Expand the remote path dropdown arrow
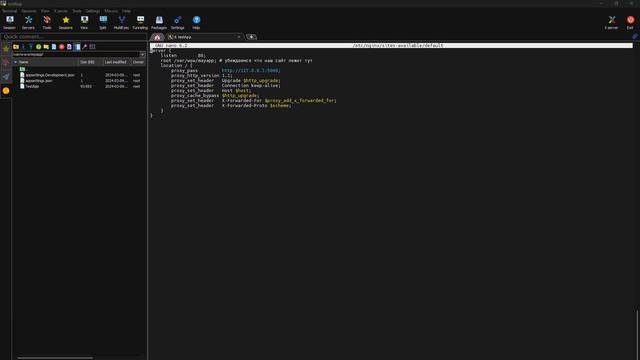The image size is (640, 360). point(142,54)
